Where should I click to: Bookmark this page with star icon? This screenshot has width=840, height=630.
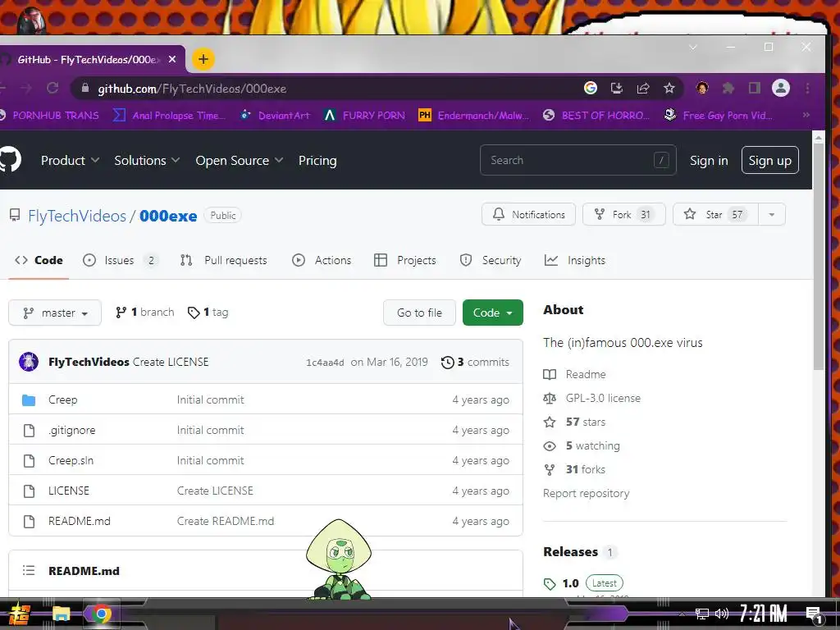click(x=669, y=88)
